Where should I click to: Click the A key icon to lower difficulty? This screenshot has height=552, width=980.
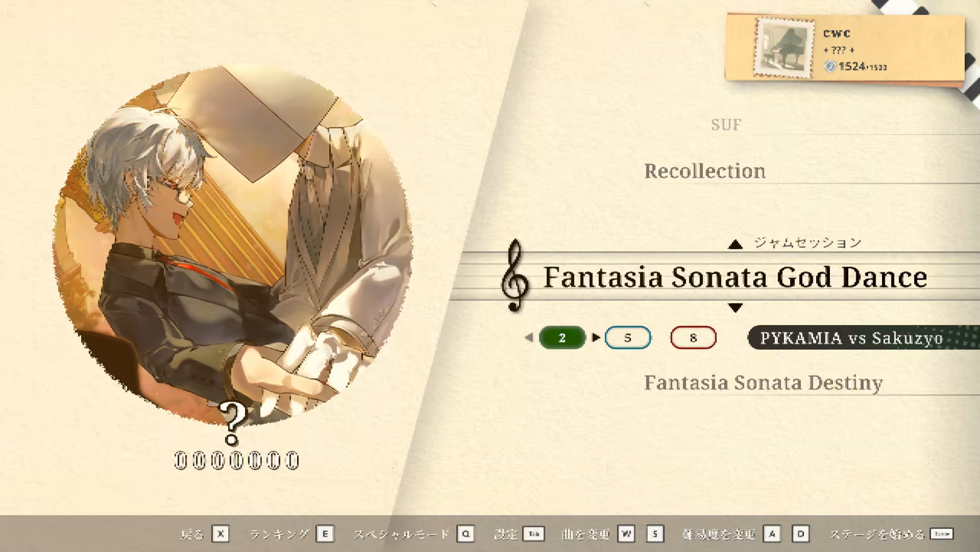[x=772, y=534]
